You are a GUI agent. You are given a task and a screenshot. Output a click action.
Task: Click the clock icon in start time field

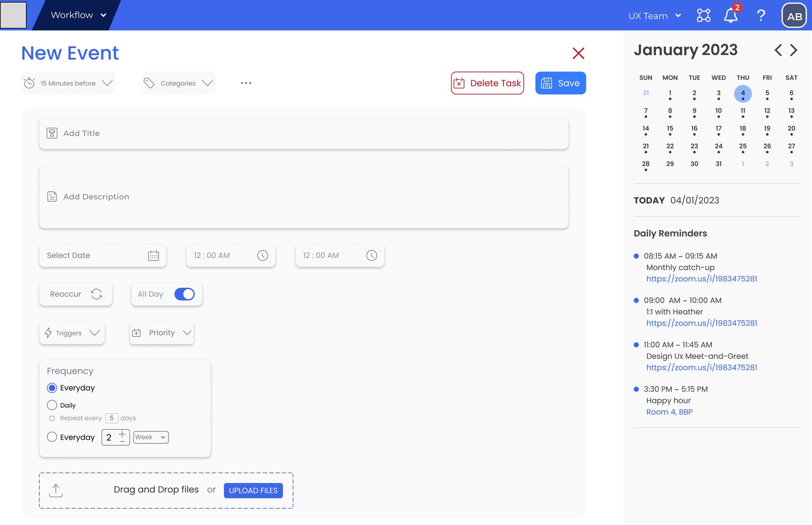(262, 256)
